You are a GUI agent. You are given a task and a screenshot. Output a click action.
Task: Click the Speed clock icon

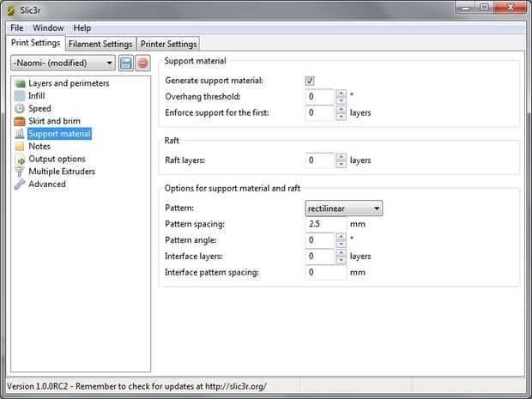(x=20, y=109)
